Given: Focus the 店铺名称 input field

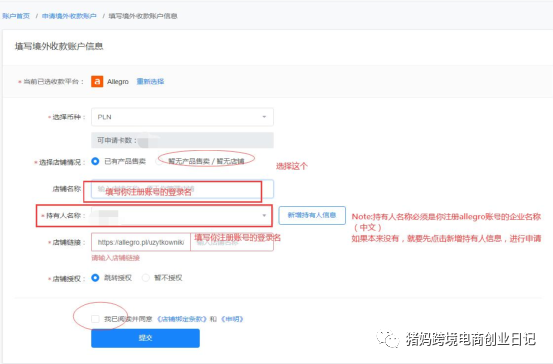Looking at the screenshot, I should [x=182, y=189].
